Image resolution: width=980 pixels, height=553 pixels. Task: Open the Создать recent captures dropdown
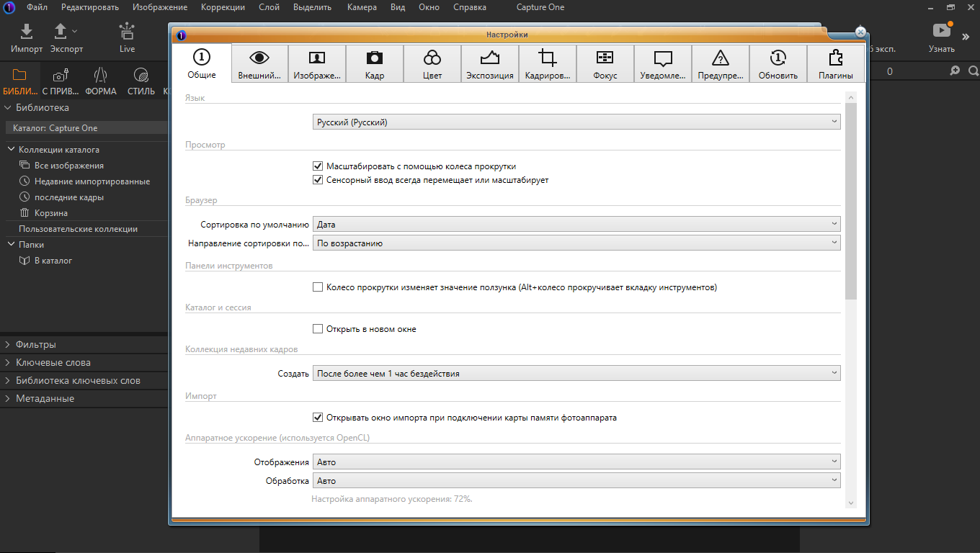click(x=576, y=374)
